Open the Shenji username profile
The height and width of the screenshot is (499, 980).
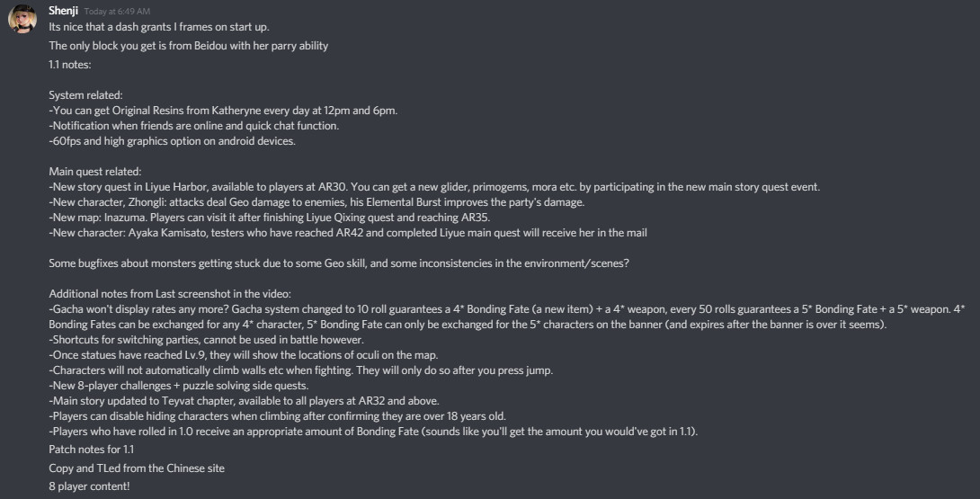[63, 11]
